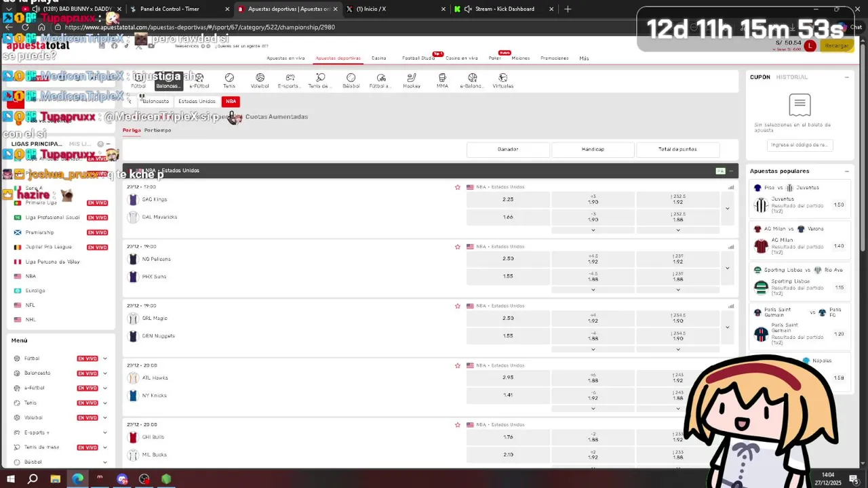This screenshot has width=868, height=488.
Task: Open File Explorer from the taskbar
Action: 56,479
